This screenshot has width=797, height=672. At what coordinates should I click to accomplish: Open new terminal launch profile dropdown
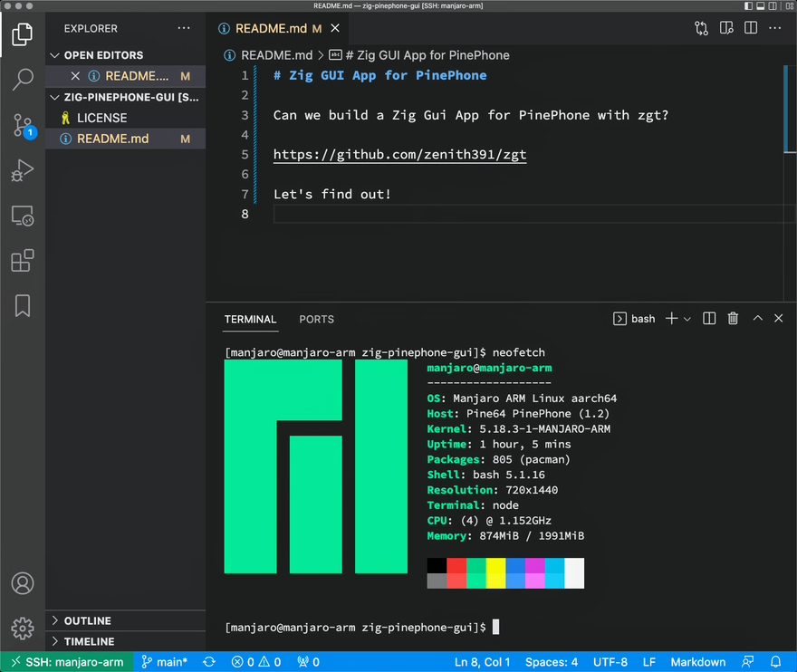[x=687, y=319]
